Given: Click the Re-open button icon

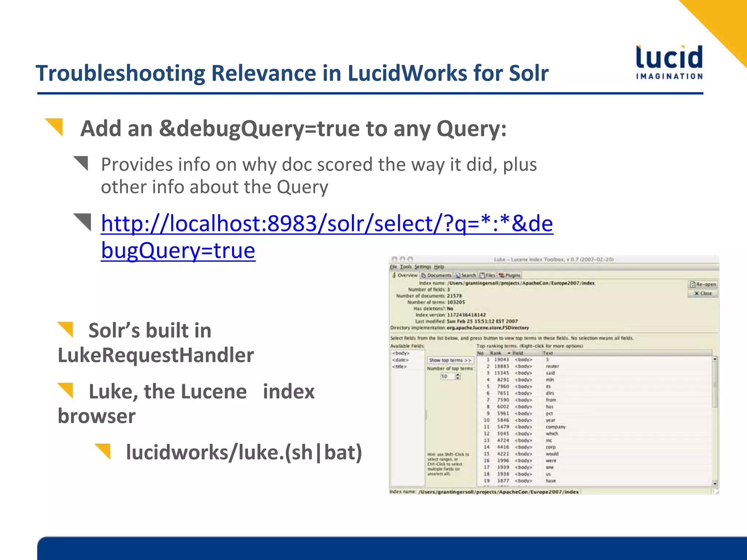Looking at the screenshot, I should 692,284.
